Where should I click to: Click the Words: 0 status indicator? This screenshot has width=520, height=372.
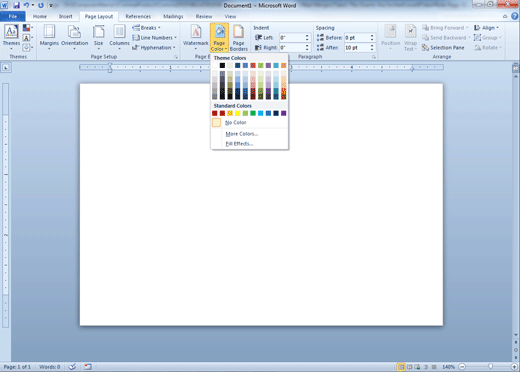coord(50,367)
